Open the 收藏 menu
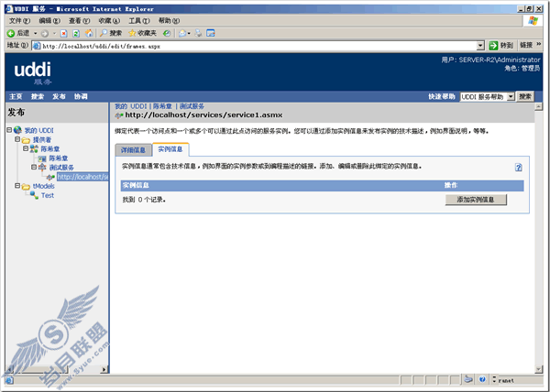This screenshot has width=550, height=392. (109, 21)
